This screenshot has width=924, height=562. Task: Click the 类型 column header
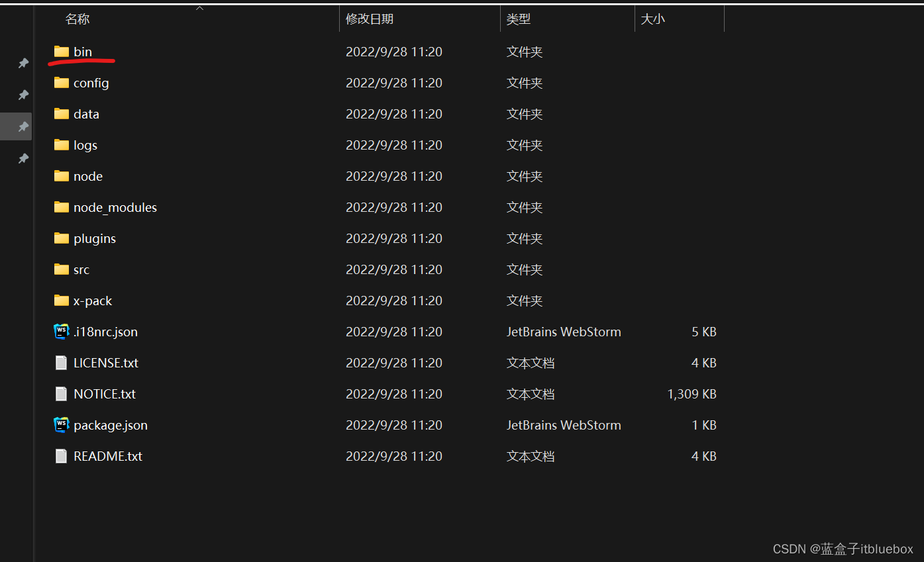coord(519,19)
